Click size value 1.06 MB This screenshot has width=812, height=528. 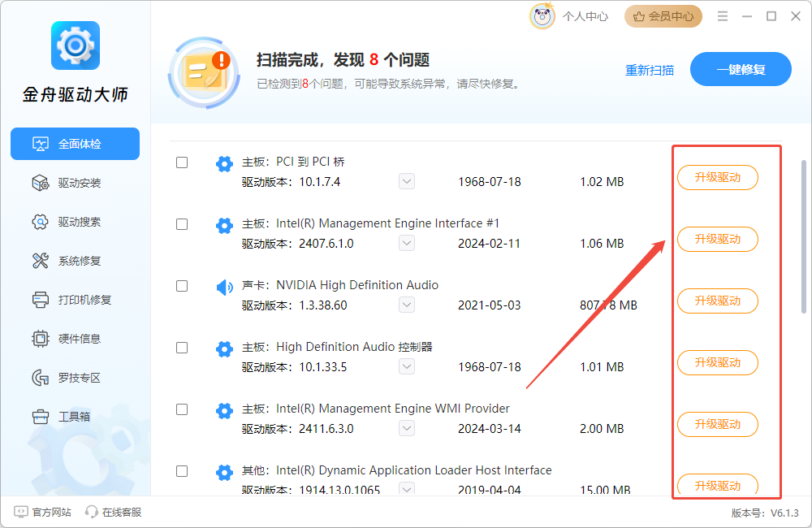[602, 244]
